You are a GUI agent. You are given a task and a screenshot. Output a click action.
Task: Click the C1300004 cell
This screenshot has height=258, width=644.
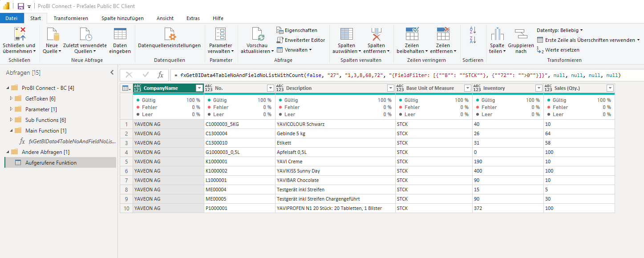239,133
